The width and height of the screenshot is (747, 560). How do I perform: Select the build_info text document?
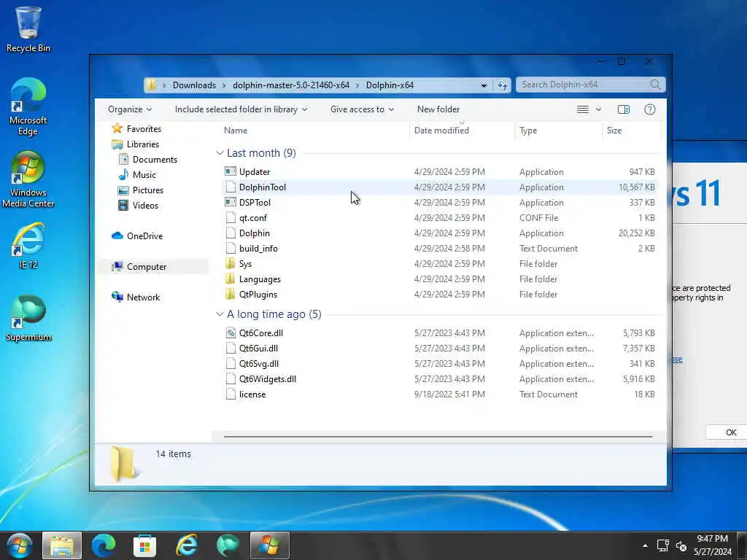[440, 248]
